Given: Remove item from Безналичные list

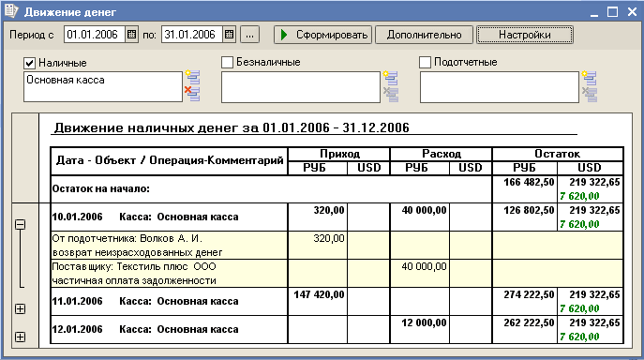Looking at the screenshot, I should click(391, 94).
